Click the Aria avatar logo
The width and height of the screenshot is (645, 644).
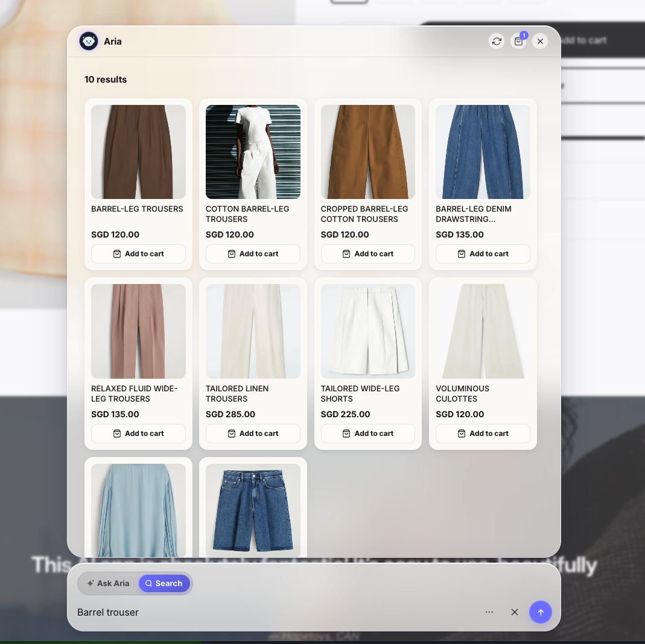click(x=89, y=41)
